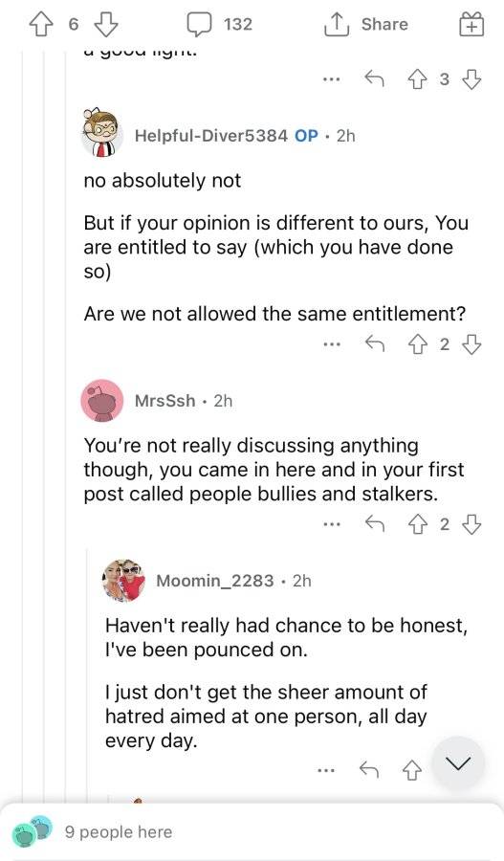Open Moomin_2283 profile link
The width and height of the screenshot is (504, 861).
(x=214, y=581)
